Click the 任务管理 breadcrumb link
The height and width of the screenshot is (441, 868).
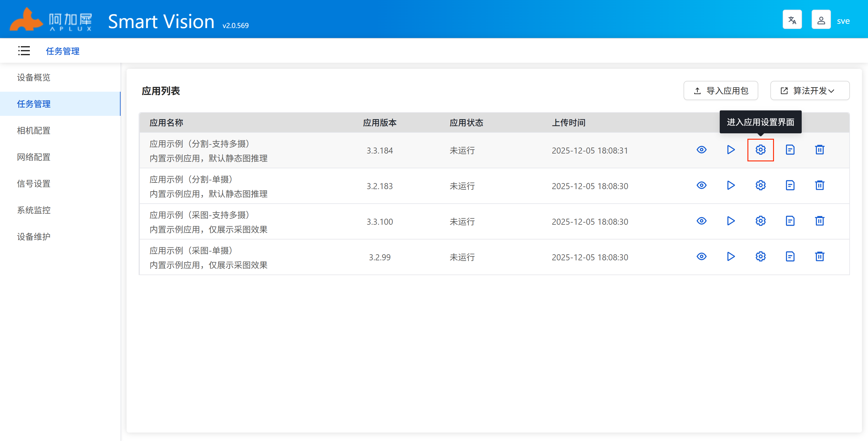[x=63, y=51]
